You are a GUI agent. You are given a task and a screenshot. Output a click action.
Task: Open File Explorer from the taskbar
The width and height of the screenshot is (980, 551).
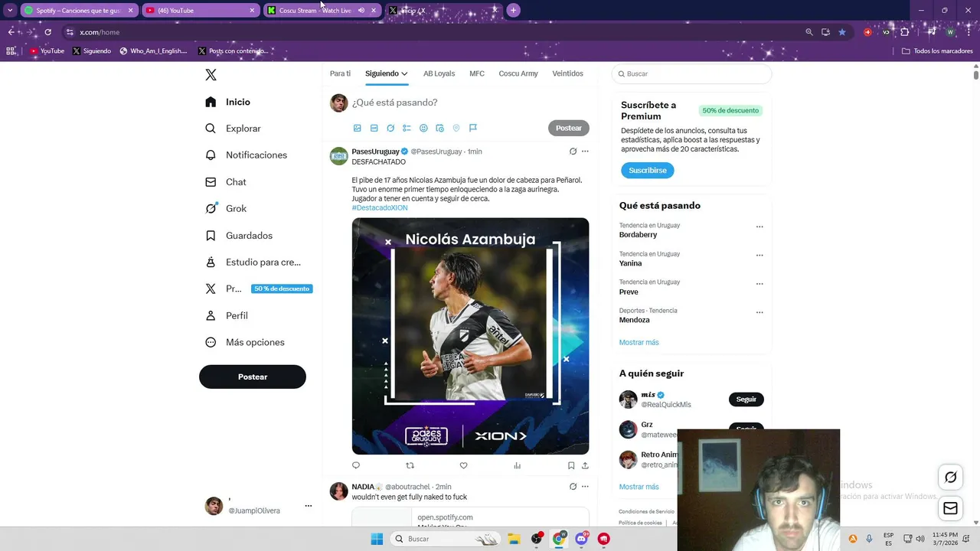[x=514, y=539]
